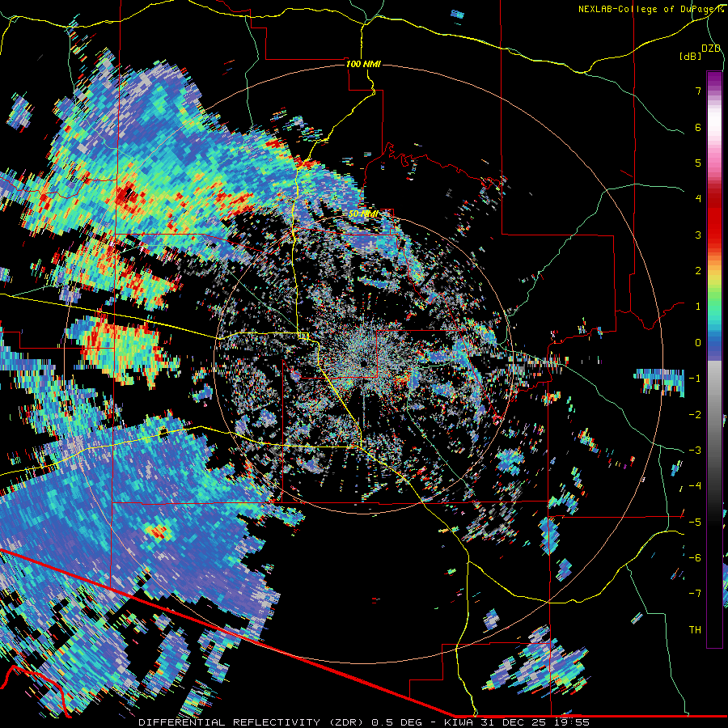Image resolution: width=728 pixels, height=728 pixels.
Task: Click the -5 value on the dB scale
Action: point(695,523)
